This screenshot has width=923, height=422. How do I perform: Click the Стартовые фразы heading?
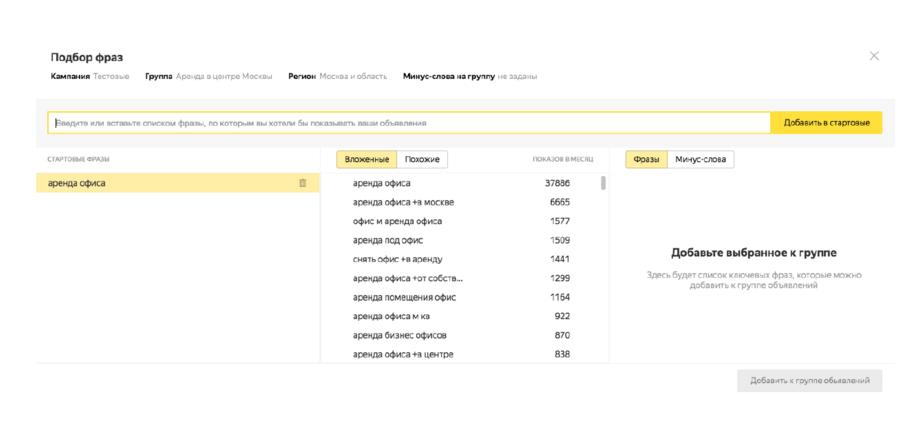point(78,160)
